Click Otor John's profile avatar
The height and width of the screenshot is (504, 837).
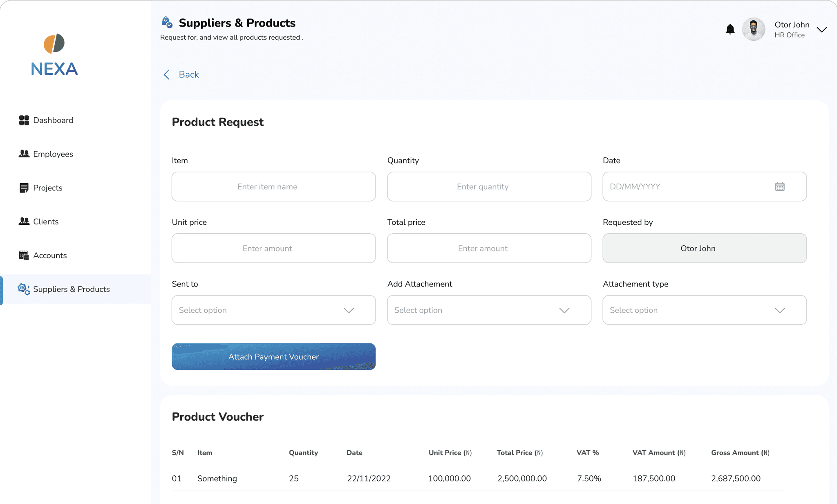(x=753, y=29)
